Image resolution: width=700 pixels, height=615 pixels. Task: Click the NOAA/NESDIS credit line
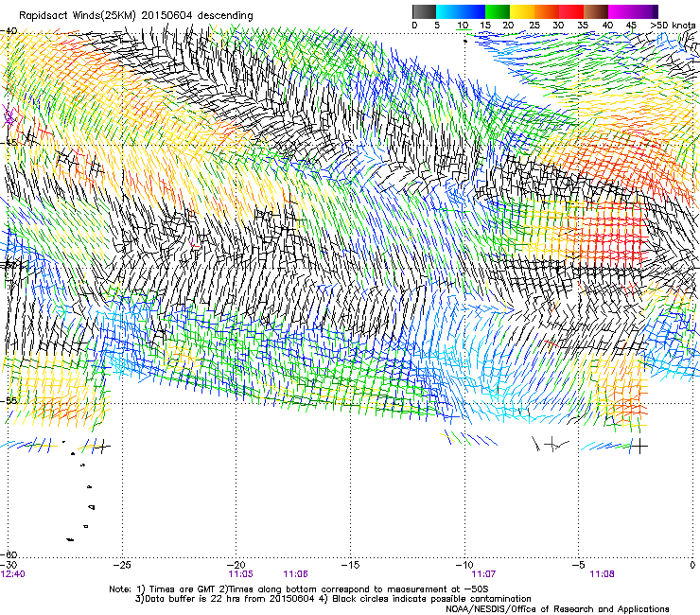click(557, 609)
